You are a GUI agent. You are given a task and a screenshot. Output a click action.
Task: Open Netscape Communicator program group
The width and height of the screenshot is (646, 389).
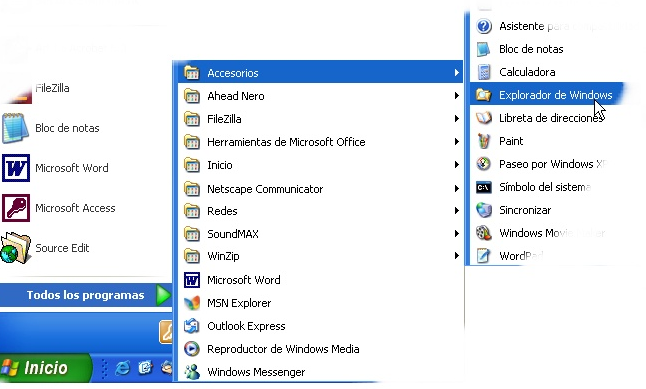pyautogui.click(x=321, y=189)
